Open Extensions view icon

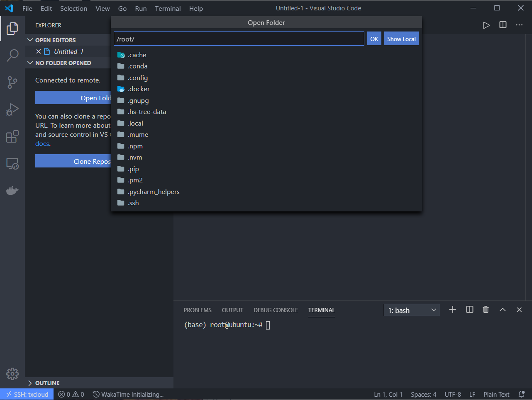click(x=12, y=136)
